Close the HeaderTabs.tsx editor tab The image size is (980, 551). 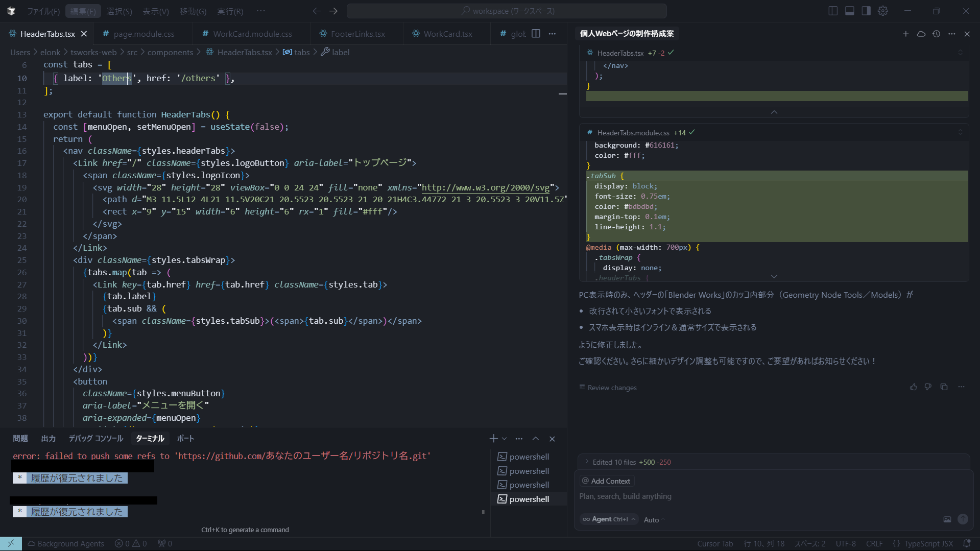(x=84, y=34)
